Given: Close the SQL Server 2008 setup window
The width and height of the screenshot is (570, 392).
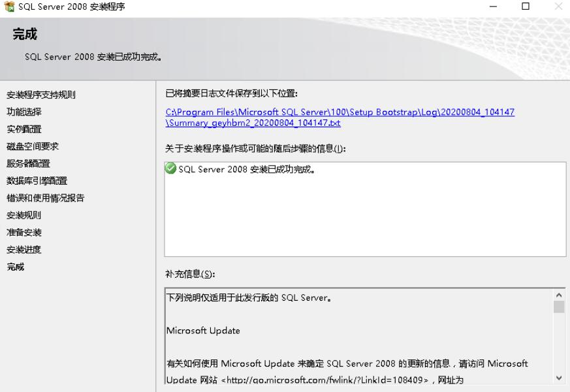Looking at the screenshot, I should pos(558,6).
